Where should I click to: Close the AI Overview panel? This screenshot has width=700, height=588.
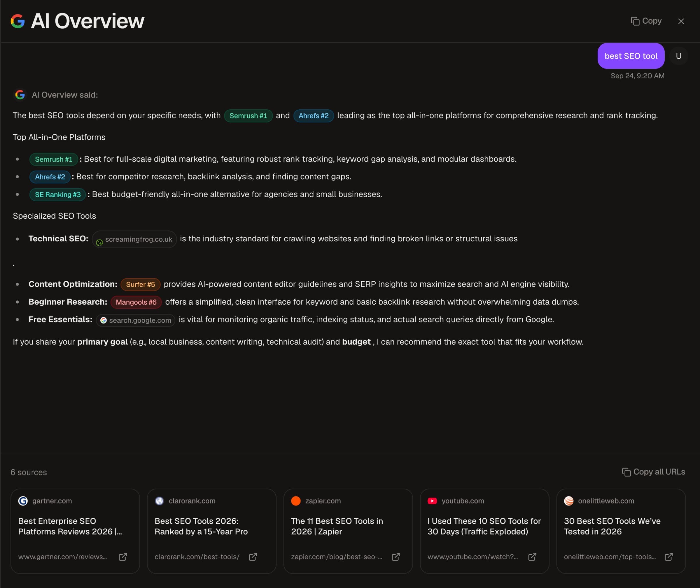point(681,21)
